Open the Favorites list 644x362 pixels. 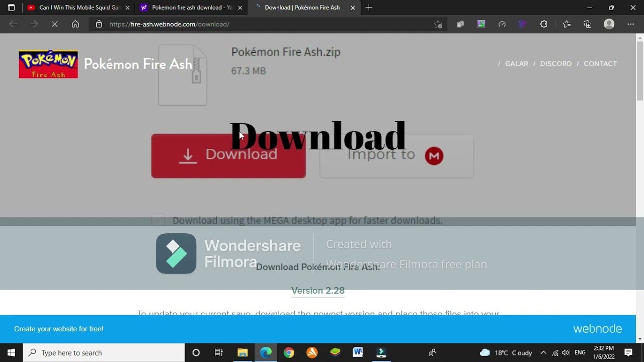tap(567, 24)
